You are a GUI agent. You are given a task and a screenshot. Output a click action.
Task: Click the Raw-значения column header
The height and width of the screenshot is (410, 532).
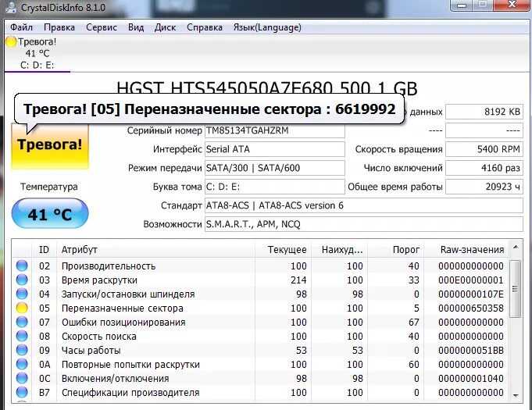tap(466, 250)
